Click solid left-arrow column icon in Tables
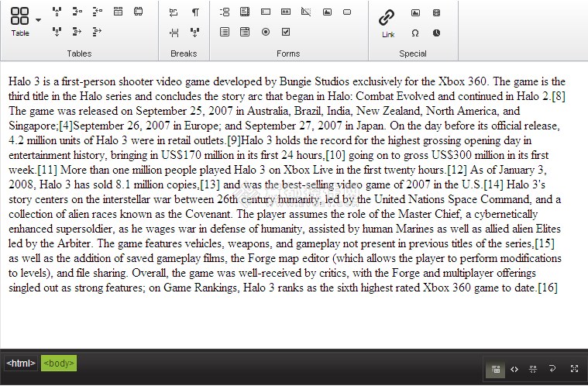Viewport: 588px width, 386px height. pos(77,12)
